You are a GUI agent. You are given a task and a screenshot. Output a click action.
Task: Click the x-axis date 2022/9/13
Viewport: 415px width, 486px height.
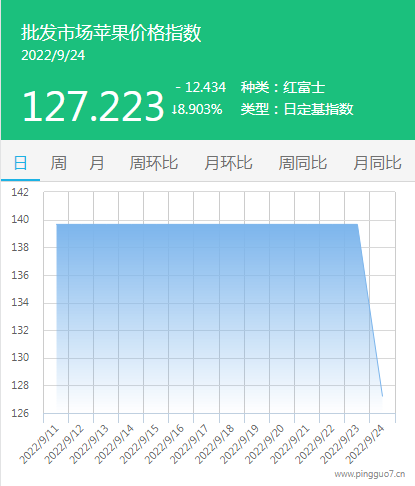pyautogui.click(x=89, y=445)
